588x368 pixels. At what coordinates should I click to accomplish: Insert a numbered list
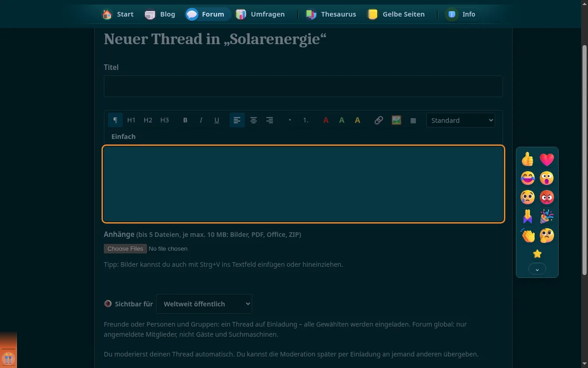305,120
